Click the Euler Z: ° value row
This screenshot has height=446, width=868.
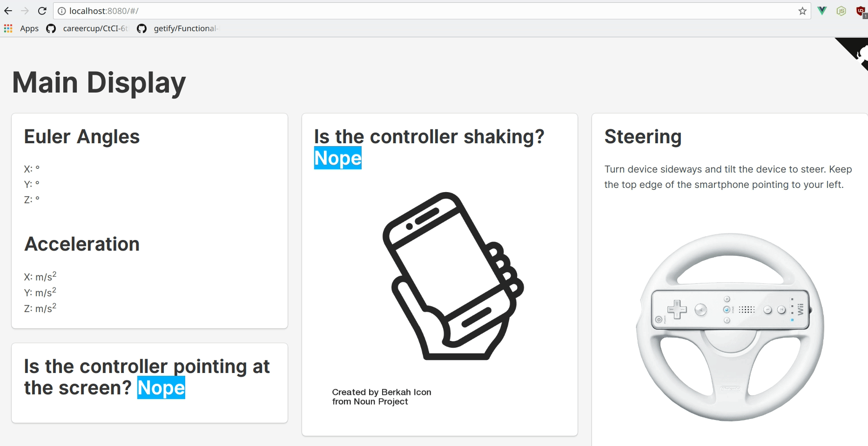[32, 200]
